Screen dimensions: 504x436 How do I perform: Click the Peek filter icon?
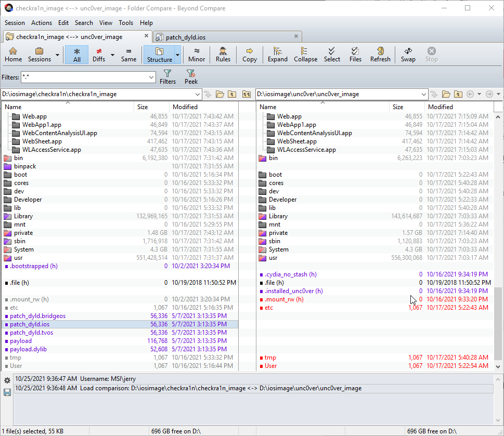191,77
